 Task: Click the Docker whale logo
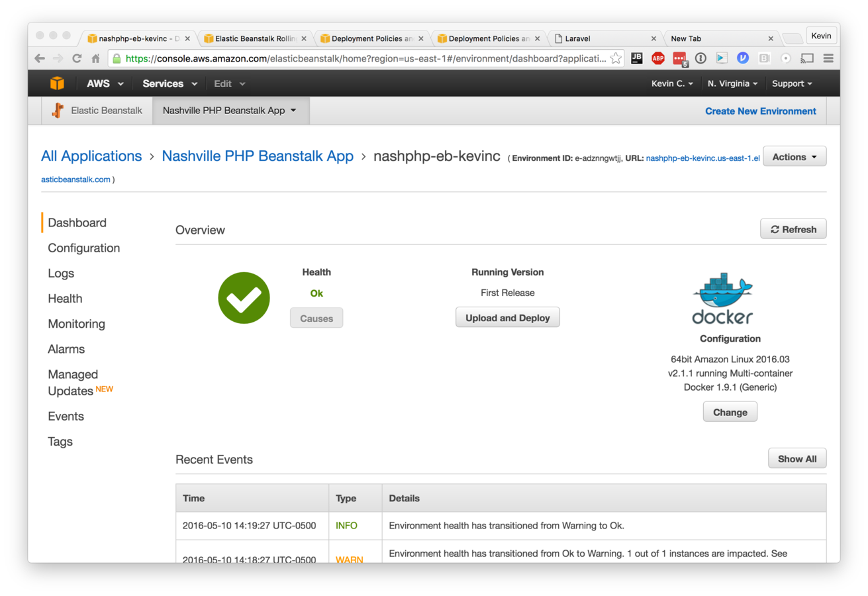tap(722, 298)
